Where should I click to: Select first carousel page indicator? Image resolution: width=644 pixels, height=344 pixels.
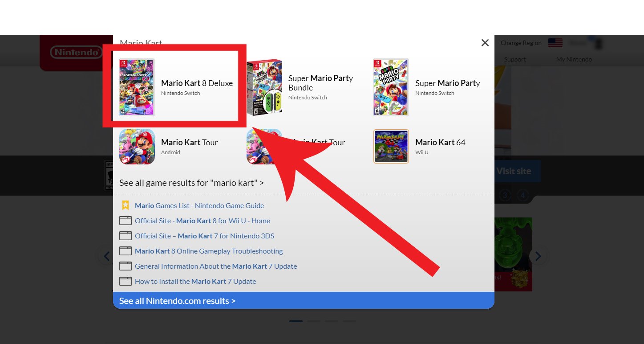[296, 321]
